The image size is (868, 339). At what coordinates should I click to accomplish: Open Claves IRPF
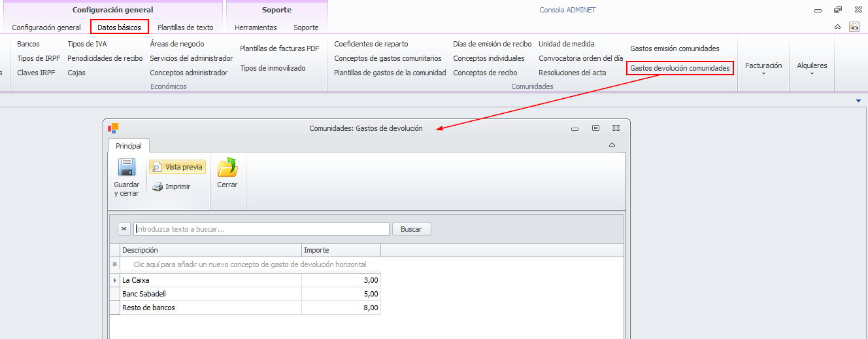coord(36,73)
